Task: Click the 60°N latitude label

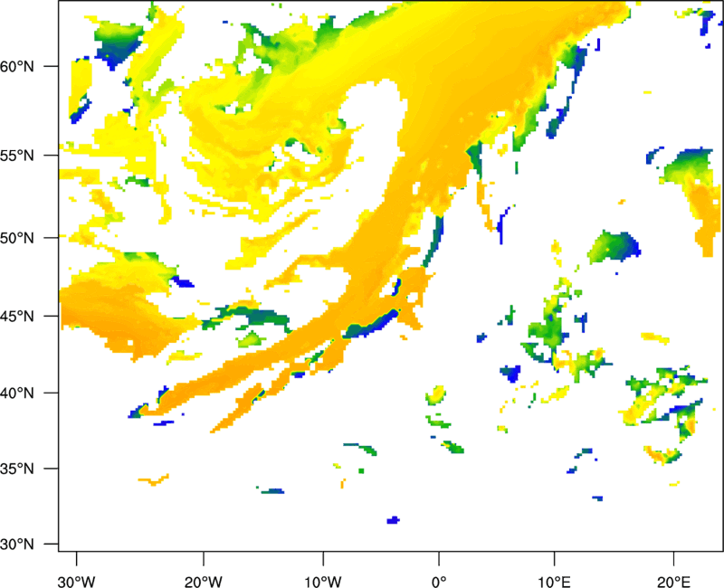Action: (x=17, y=66)
